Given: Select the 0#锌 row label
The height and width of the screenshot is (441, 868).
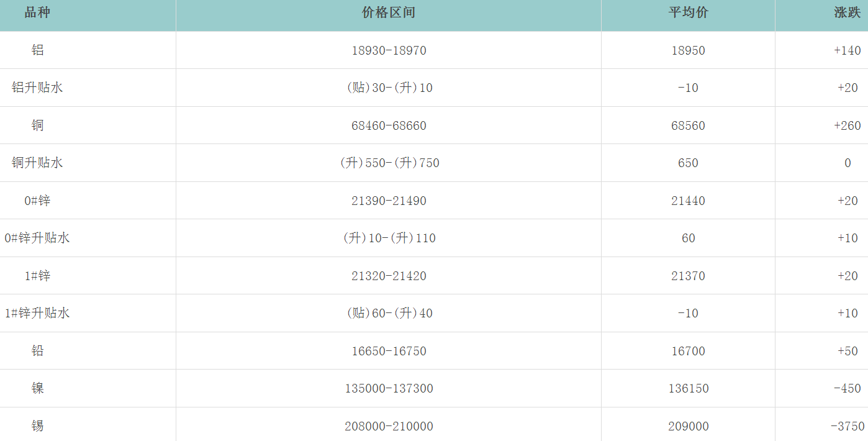Looking at the screenshot, I should click(37, 201).
